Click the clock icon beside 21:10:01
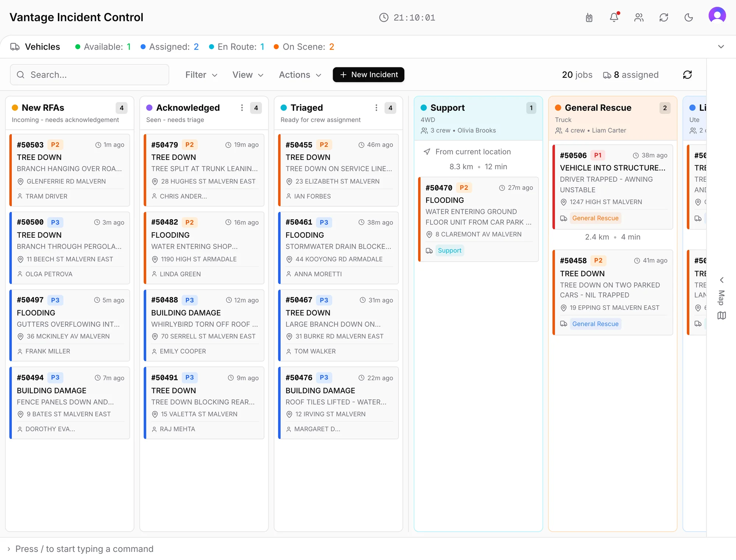The width and height of the screenshot is (736, 560). pyautogui.click(x=384, y=17)
